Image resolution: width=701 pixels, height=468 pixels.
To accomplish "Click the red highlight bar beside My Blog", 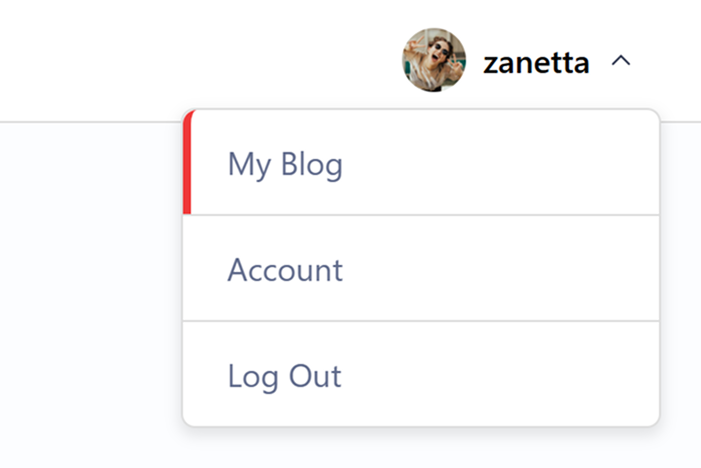I will 187,163.
